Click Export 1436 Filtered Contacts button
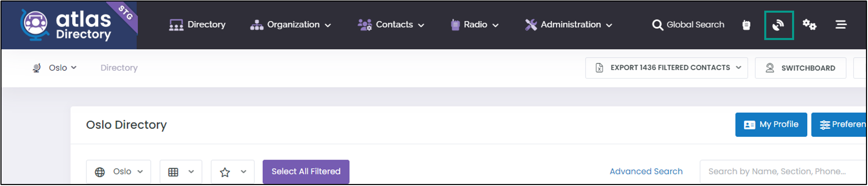Image resolution: width=868 pixels, height=186 pixels. tap(667, 68)
